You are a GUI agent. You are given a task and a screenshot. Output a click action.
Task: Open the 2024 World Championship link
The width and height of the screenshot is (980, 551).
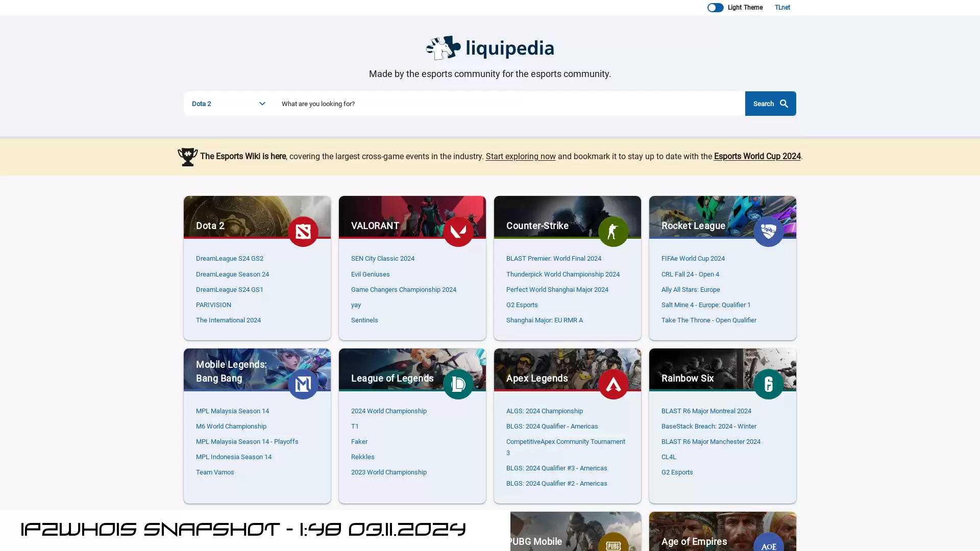pos(388,411)
